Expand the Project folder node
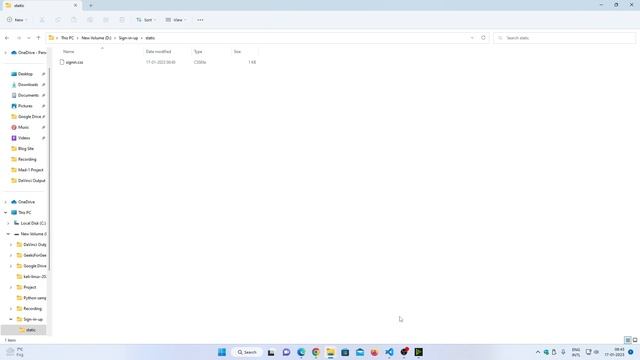 [x=11, y=287]
